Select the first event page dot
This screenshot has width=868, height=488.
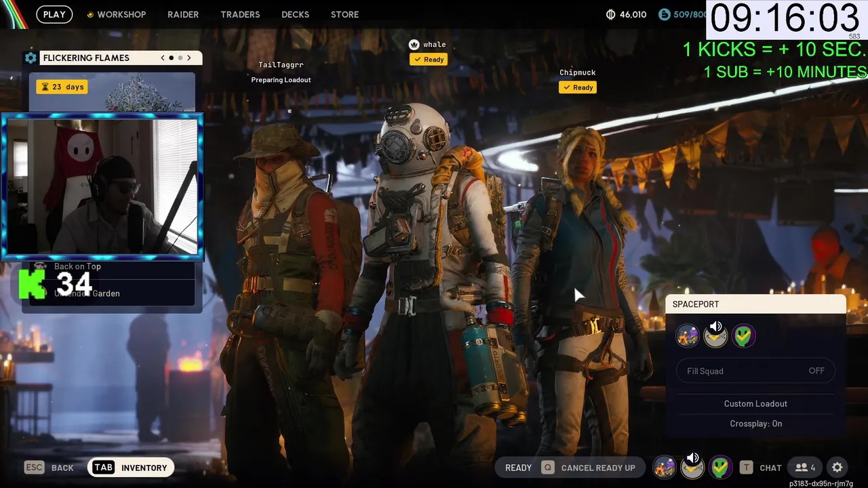pos(171,58)
